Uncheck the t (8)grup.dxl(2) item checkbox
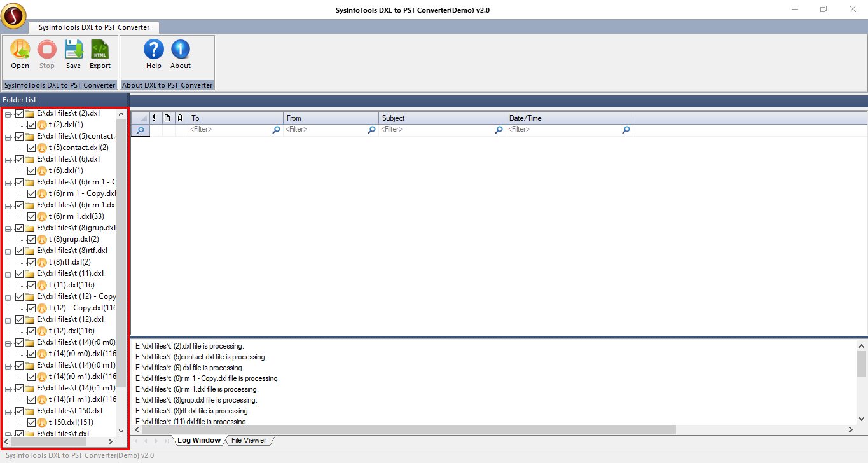Image resolution: width=868 pixels, height=463 pixels. (32, 239)
